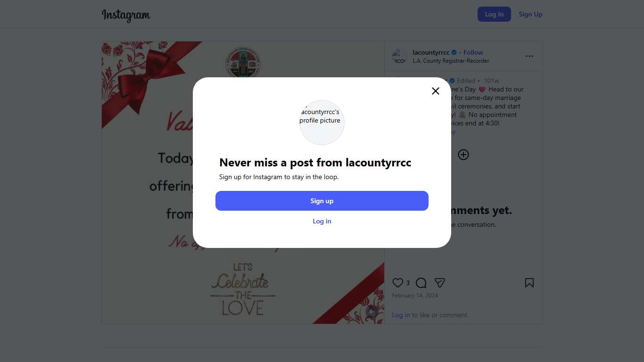Share the post with the paper plane icon
644x362 pixels.
(440, 283)
